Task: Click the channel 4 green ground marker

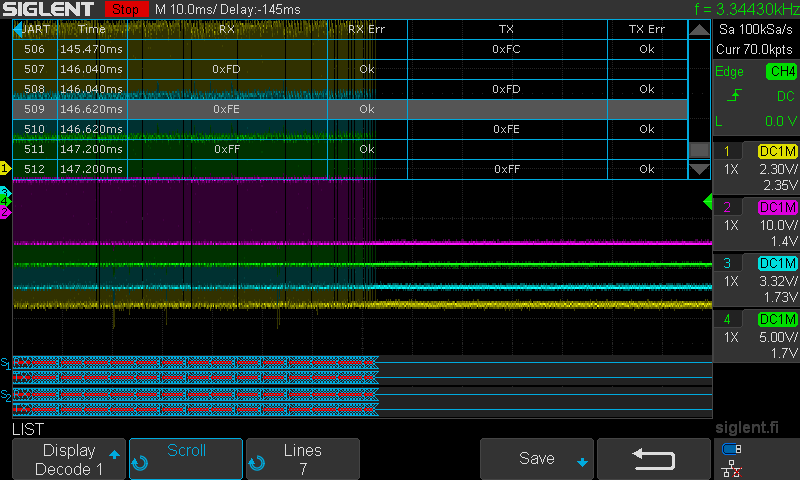Action: 5,201
